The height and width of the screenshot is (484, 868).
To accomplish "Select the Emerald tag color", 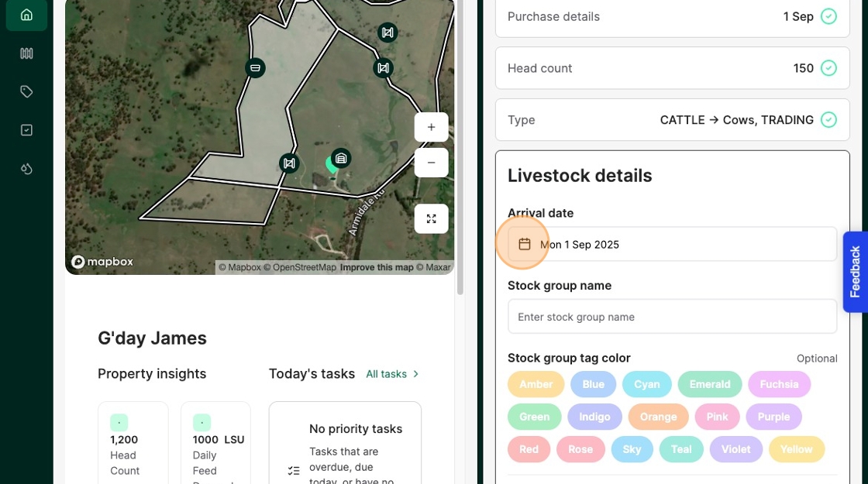I will [x=710, y=384].
